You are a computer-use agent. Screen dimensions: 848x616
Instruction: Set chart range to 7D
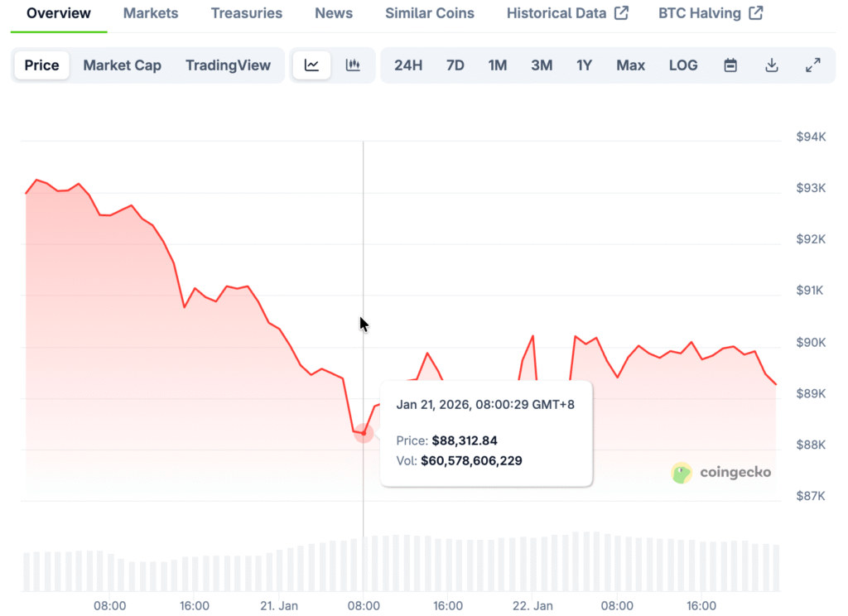(x=455, y=65)
